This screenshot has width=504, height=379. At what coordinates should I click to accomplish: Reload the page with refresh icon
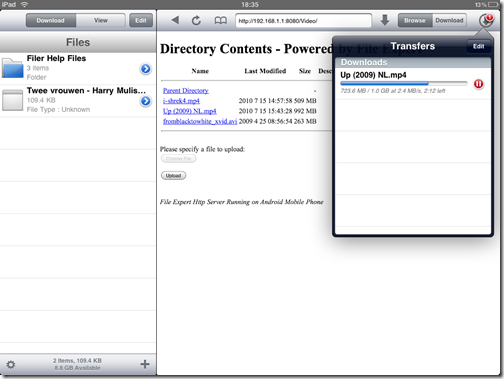click(196, 20)
